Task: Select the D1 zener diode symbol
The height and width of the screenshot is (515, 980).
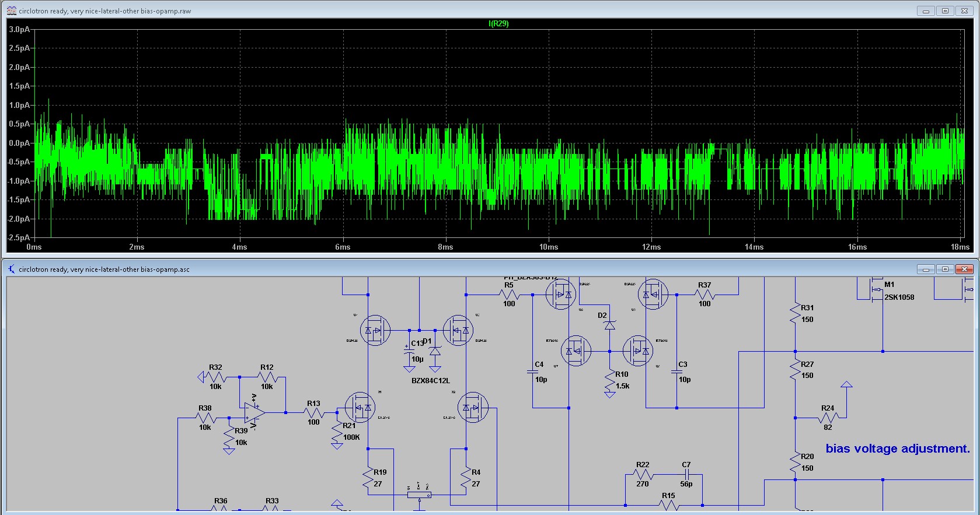Action: tap(435, 351)
